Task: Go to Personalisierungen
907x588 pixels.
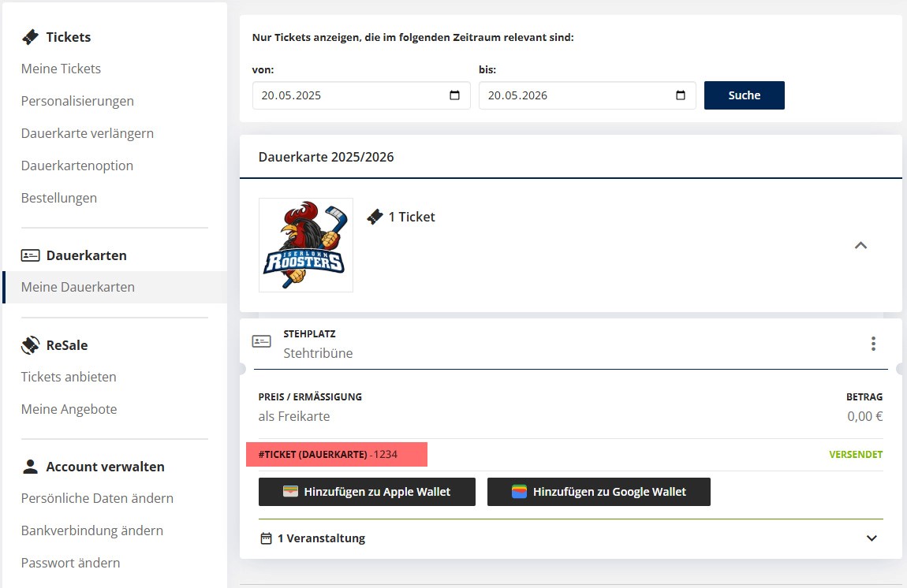Action: [77, 101]
